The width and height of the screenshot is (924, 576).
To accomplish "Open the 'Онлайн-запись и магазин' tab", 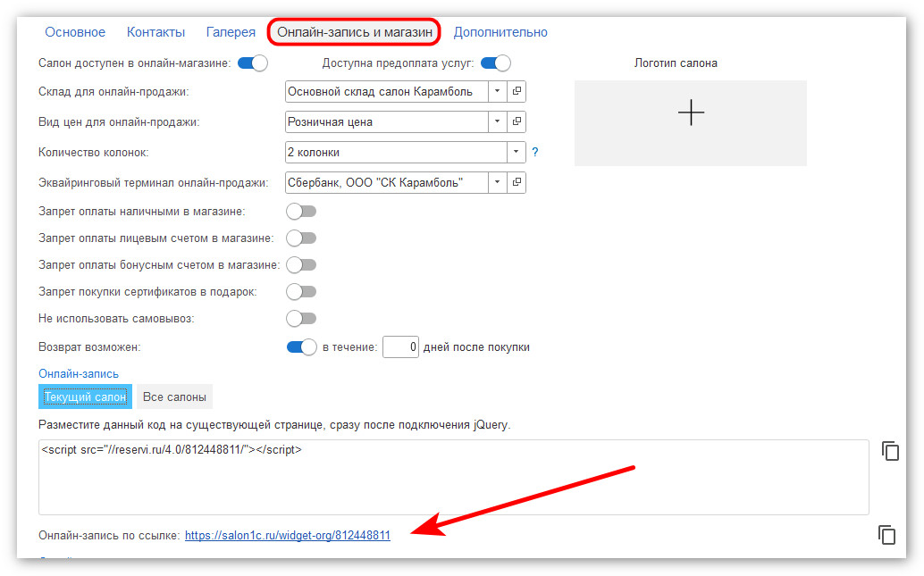I will (355, 32).
